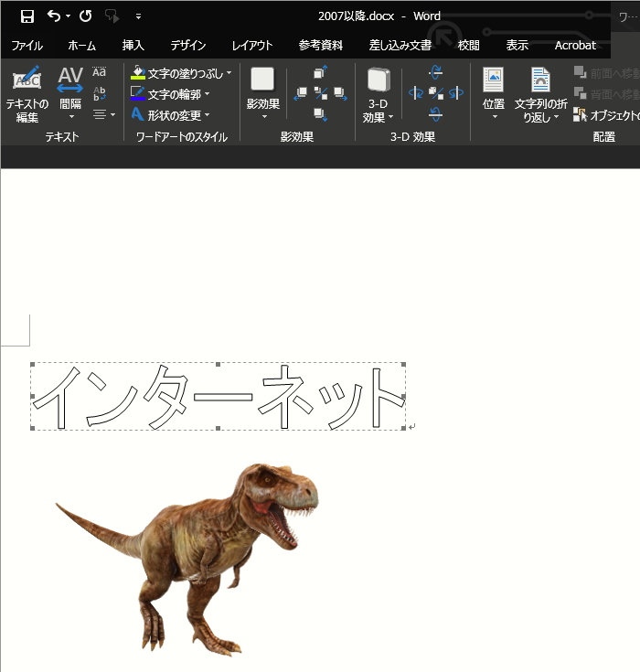Open the オブジェクト selection pane button
Viewport: 640px width, 672px height.
tap(606, 115)
